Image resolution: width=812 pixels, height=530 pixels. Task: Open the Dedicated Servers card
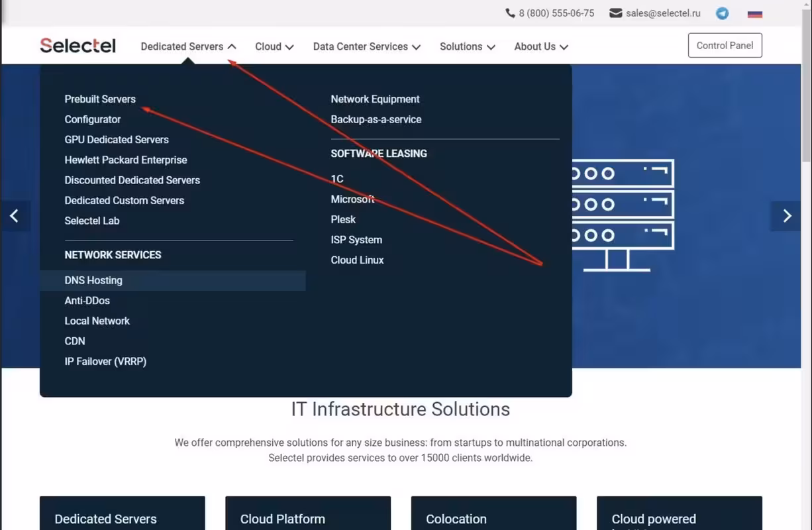pos(123,513)
